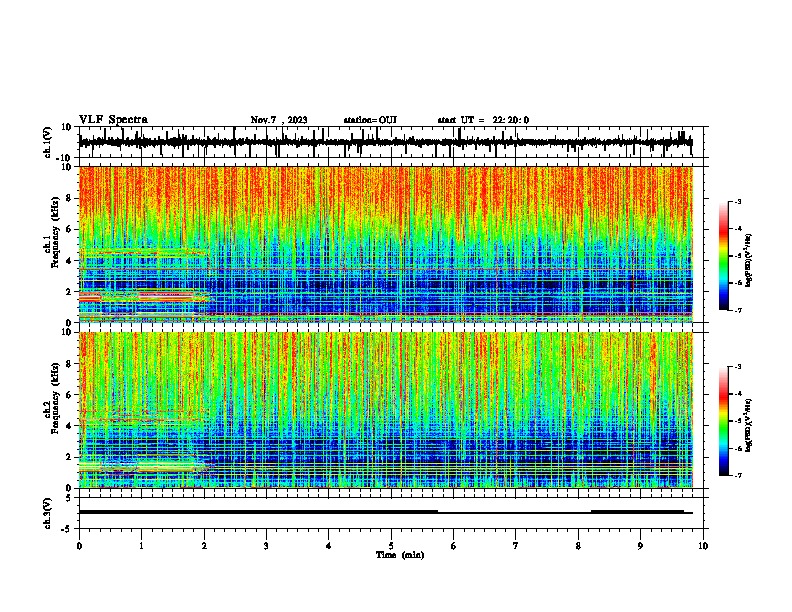Click the "ch.3(V)" axis label
This screenshot has width=792, height=612.
(x=48, y=513)
